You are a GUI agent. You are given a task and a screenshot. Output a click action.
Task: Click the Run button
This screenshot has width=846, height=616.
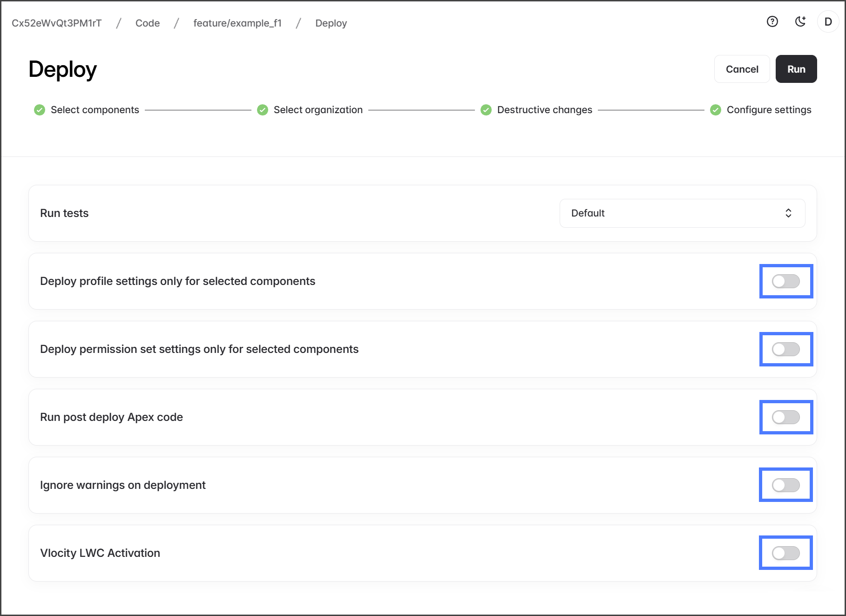point(796,69)
